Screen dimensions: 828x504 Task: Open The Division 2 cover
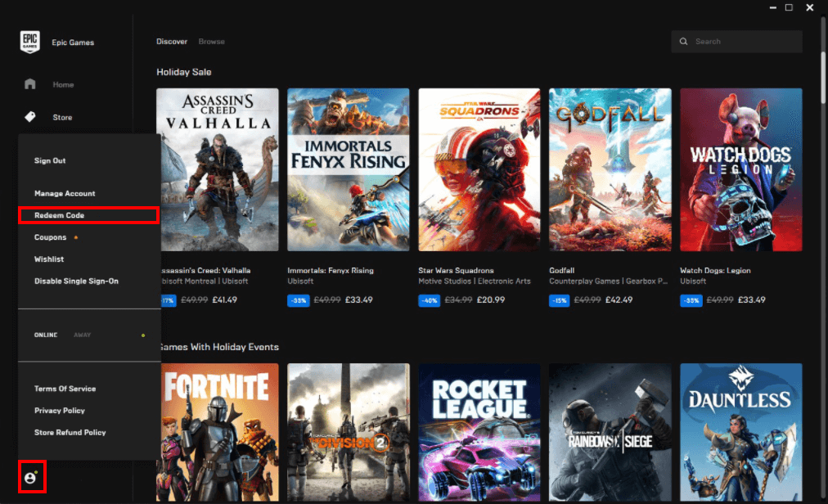pyautogui.click(x=348, y=432)
